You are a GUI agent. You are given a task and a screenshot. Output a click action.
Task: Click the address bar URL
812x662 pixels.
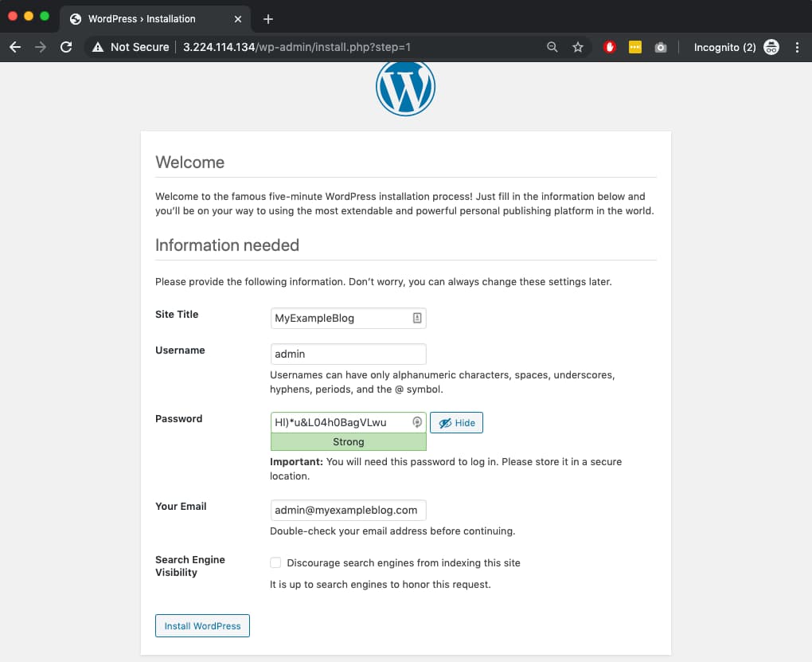[297, 47]
